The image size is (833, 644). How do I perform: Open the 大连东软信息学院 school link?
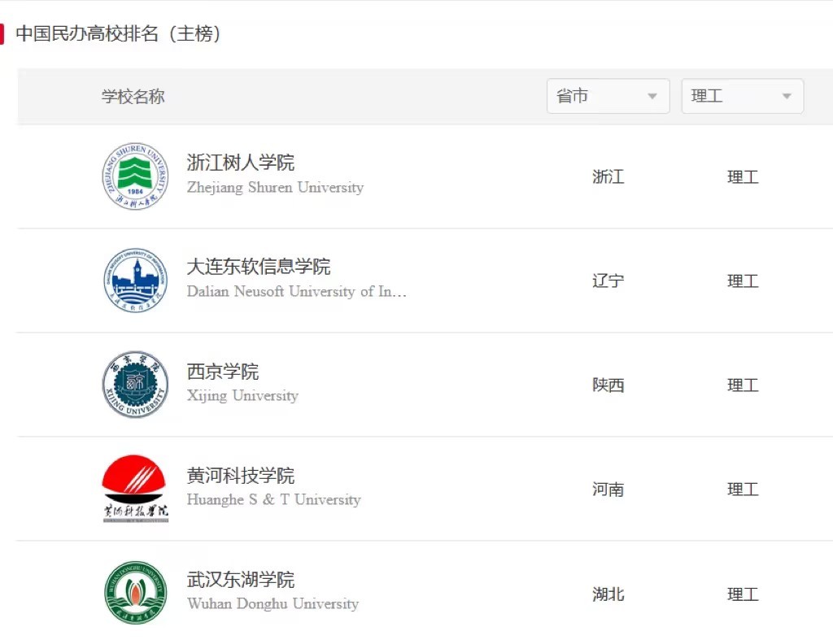(259, 267)
